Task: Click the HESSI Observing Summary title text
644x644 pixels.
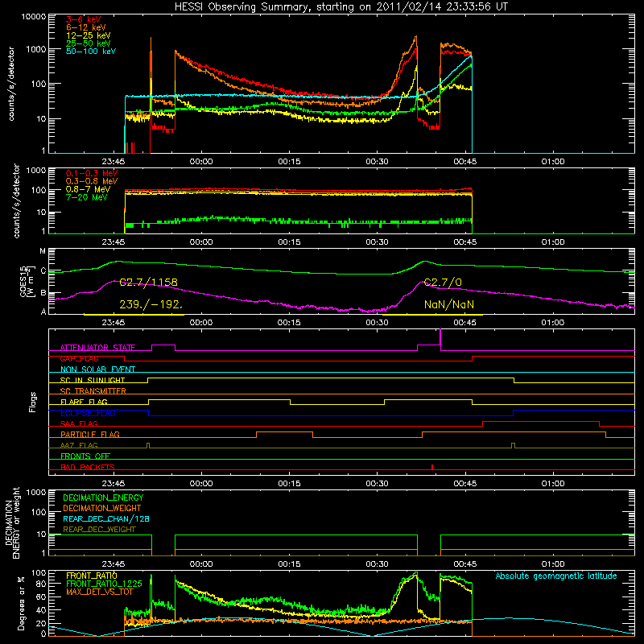Action: pyautogui.click(x=341, y=7)
